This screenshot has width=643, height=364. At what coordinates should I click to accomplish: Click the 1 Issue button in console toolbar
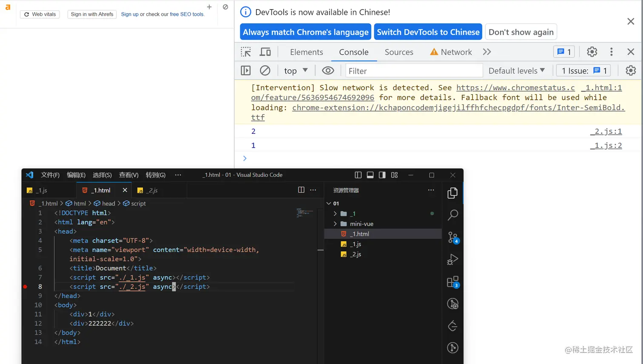(583, 71)
